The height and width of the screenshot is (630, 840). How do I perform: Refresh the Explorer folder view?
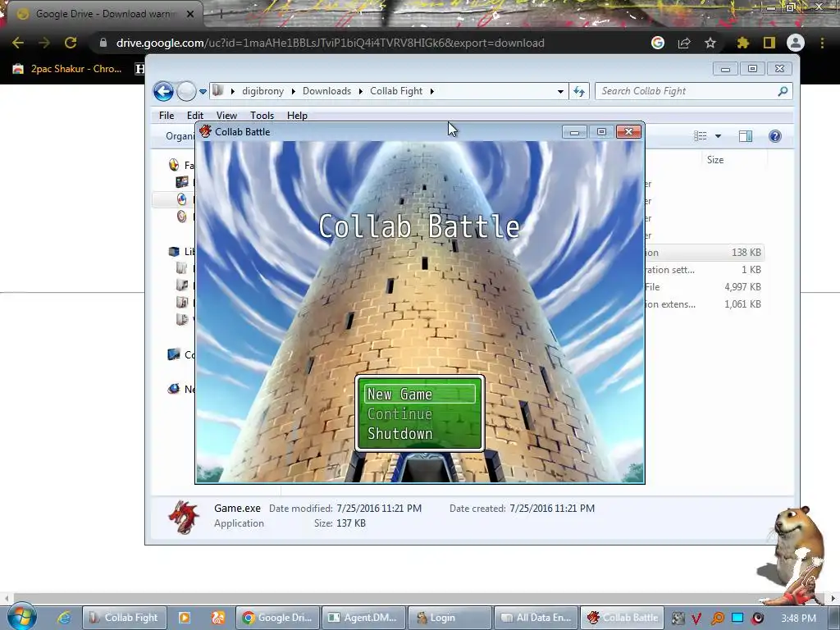[579, 91]
